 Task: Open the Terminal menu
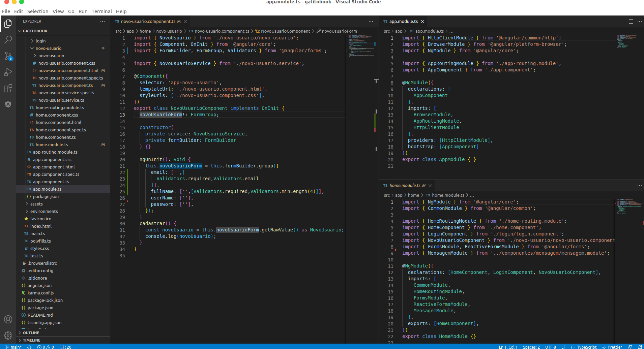click(x=102, y=11)
